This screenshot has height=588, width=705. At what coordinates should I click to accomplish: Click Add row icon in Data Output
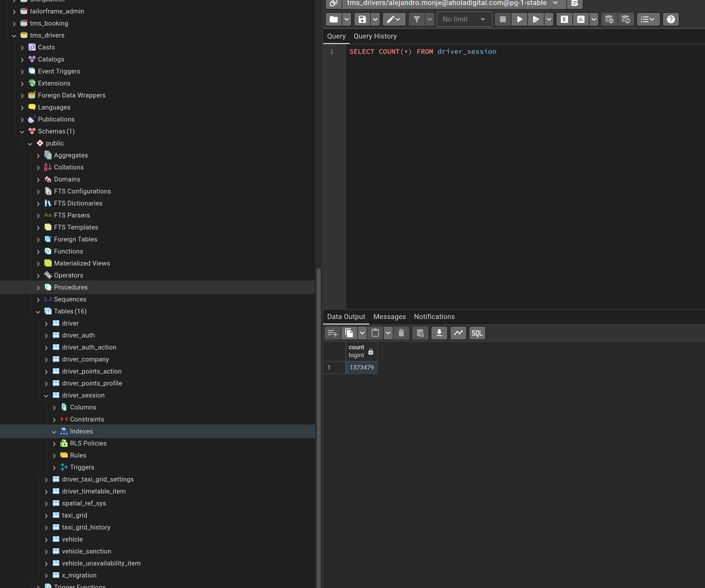coord(332,333)
